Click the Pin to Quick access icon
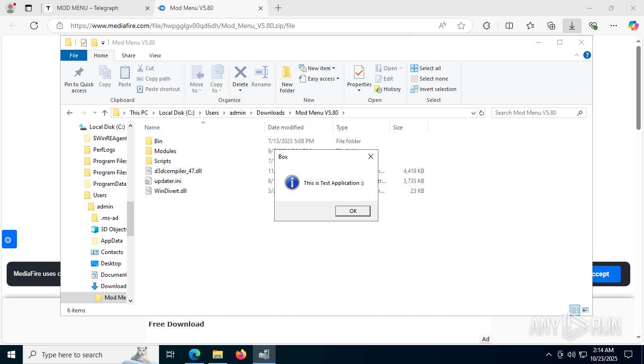The image size is (644, 364). tap(79, 73)
